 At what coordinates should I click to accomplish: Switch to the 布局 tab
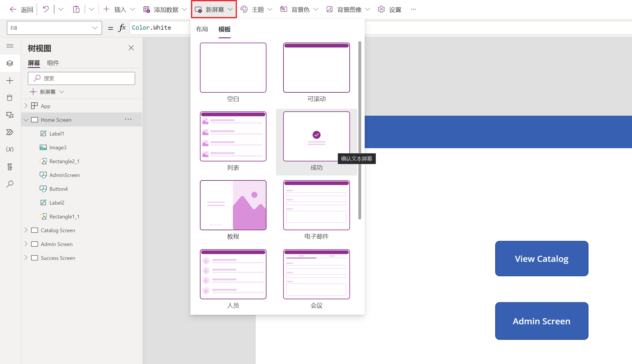(x=202, y=29)
